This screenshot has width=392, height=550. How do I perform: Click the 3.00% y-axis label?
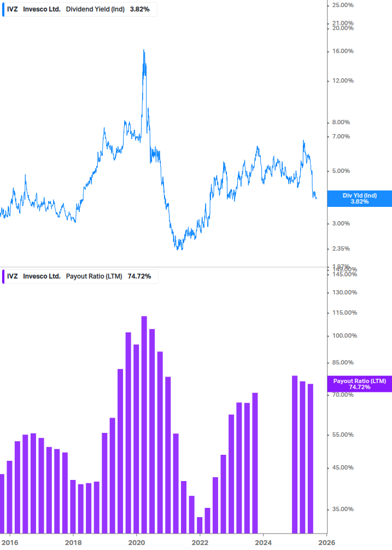(341, 223)
